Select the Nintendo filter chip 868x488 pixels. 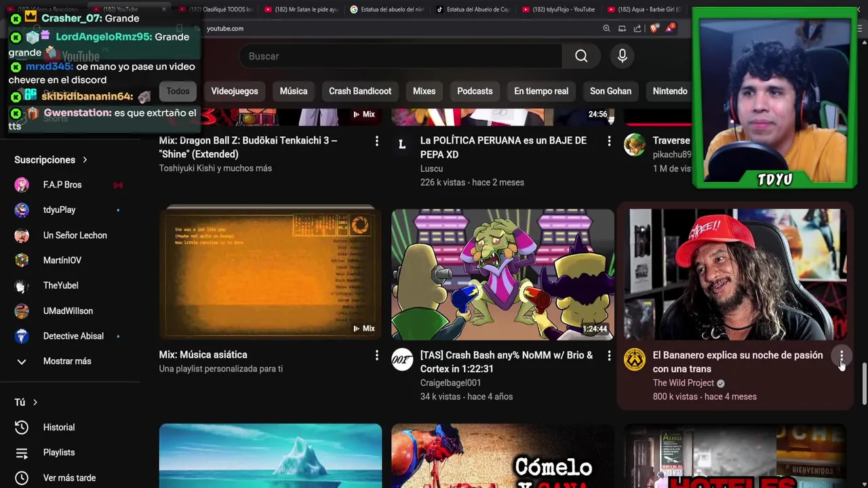(670, 91)
